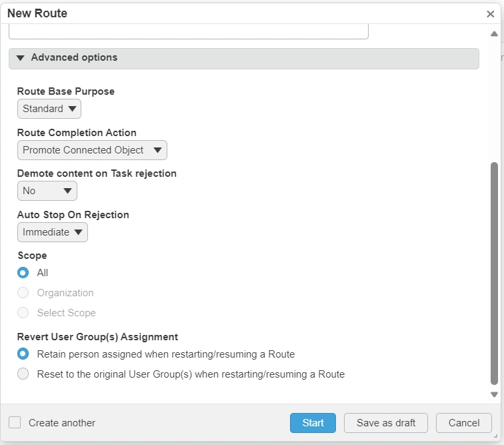Open the Route Base Purpose dropdown
Image resolution: width=504 pixels, height=445 pixels.
click(49, 109)
